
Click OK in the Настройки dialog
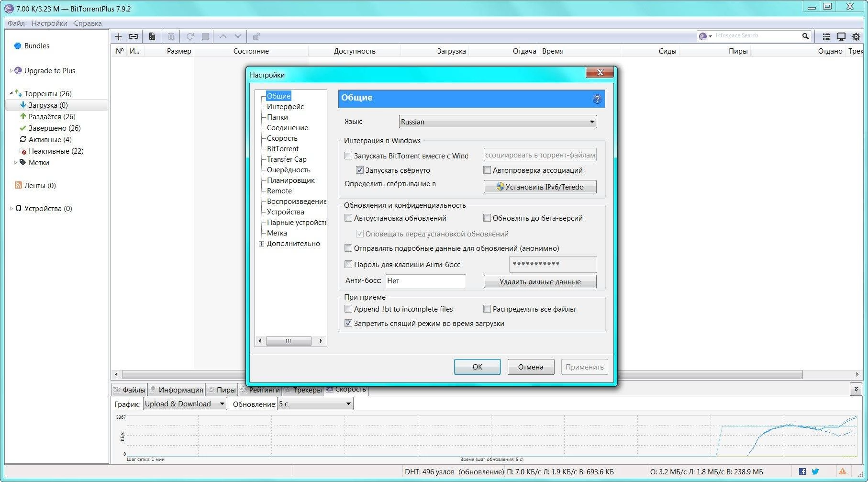(477, 367)
